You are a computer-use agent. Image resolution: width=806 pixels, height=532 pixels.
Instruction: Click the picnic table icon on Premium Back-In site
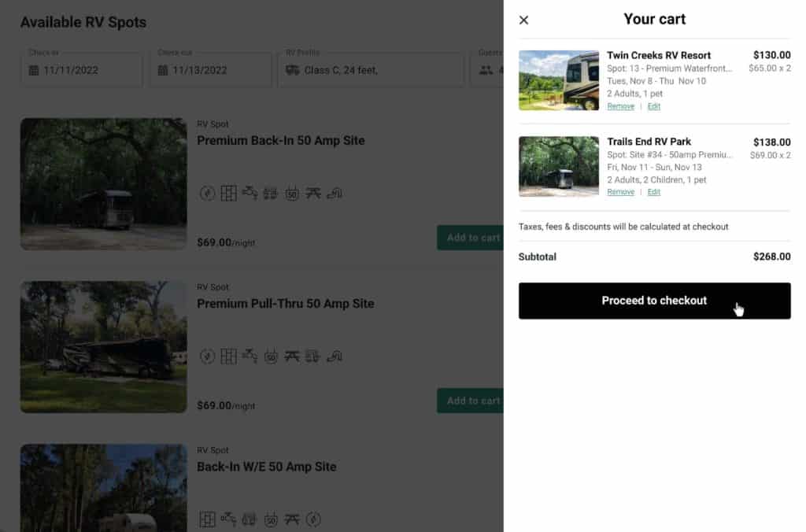[x=313, y=193]
